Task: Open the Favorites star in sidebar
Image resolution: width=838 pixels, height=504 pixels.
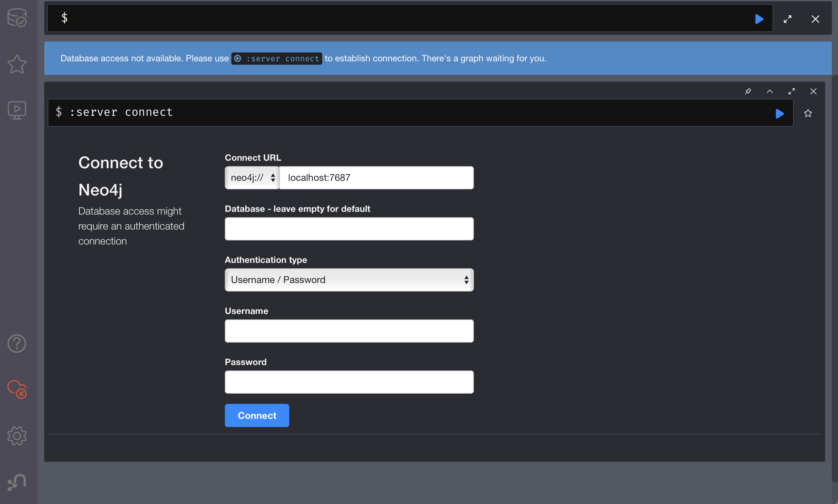Action: 17,64
